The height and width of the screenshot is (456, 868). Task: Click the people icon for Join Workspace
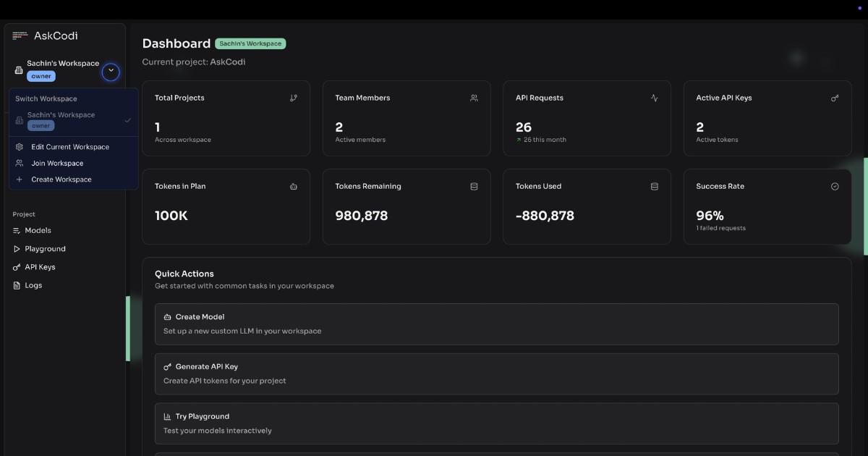[x=20, y=164]
